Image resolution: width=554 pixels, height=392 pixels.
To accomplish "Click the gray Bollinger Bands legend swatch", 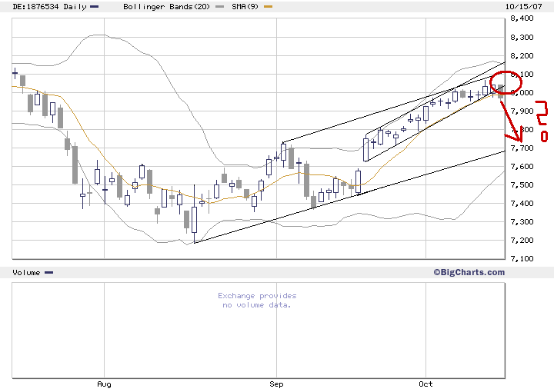I will [219, 7].
